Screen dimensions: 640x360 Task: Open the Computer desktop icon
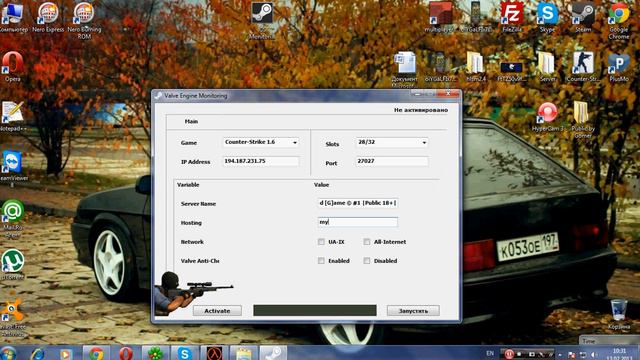click(13, 17)
